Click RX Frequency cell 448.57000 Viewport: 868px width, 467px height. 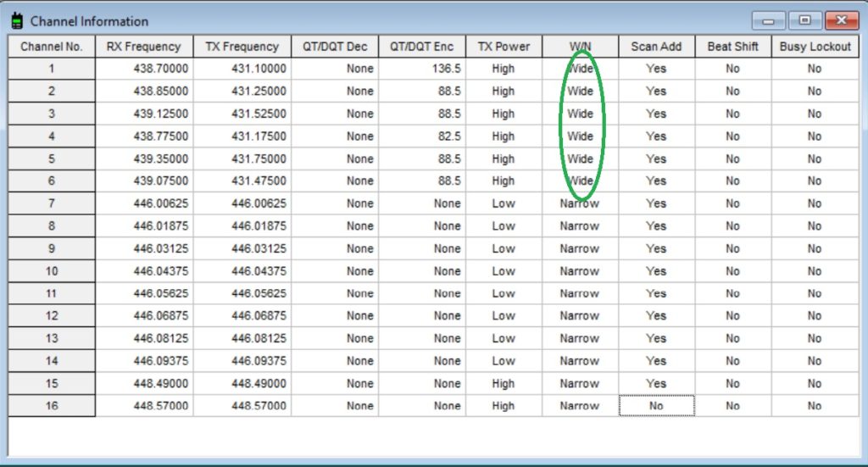point(144,406)
